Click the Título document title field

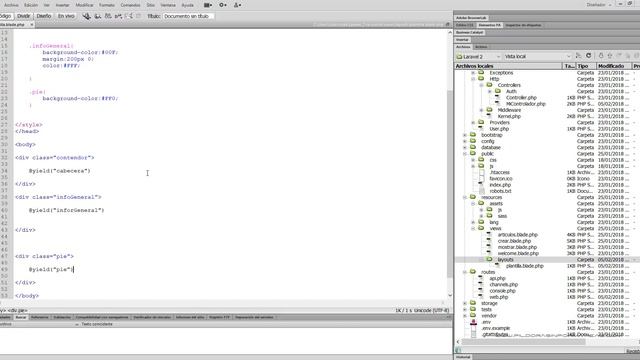click(x=188, y=16)
